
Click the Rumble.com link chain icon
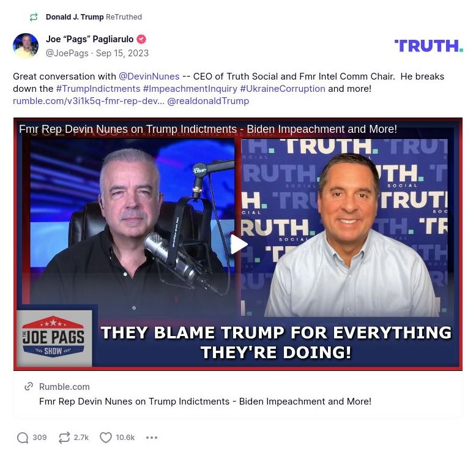pos(29,386)
